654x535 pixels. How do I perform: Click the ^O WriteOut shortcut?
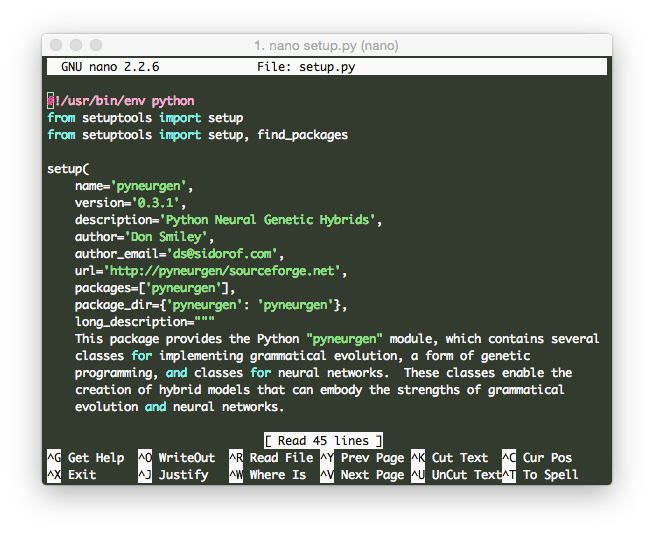click(x=176, y=457)
